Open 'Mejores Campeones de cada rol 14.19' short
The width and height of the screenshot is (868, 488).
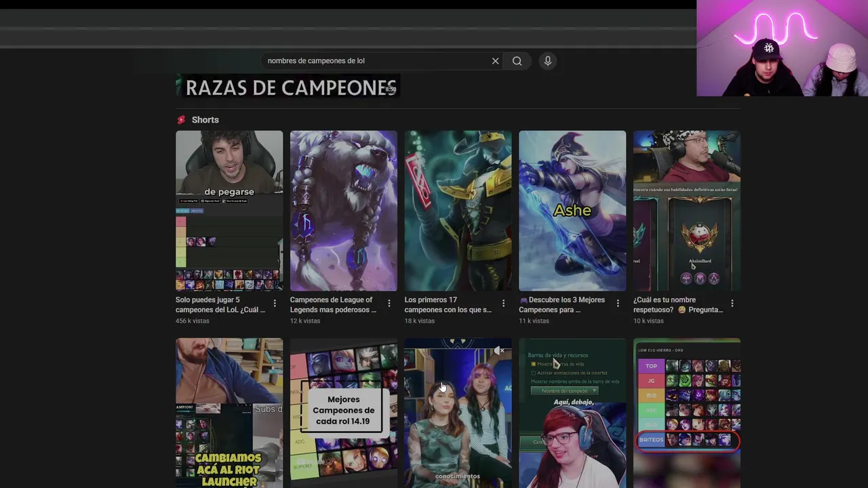click(x=344, y=413)
